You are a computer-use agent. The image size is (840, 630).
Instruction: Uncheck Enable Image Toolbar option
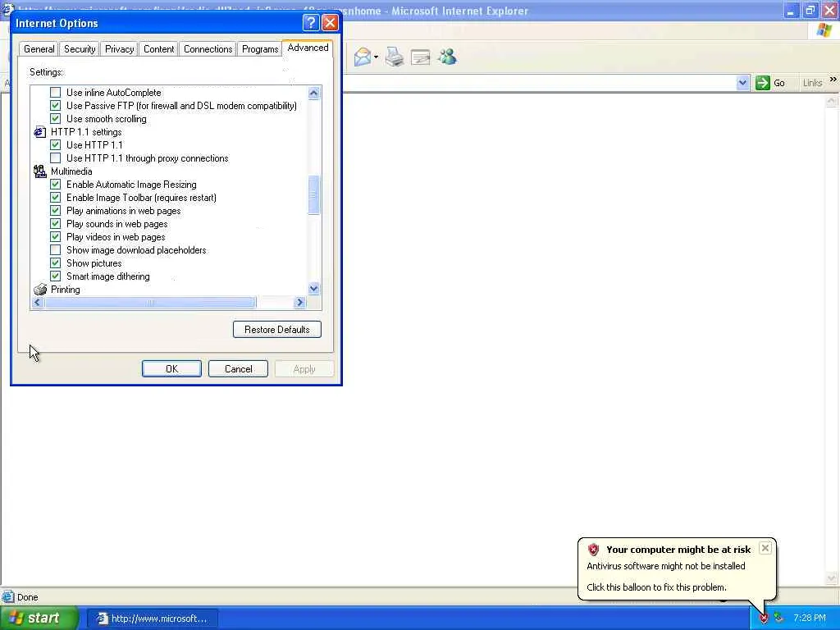coord(55,197)
